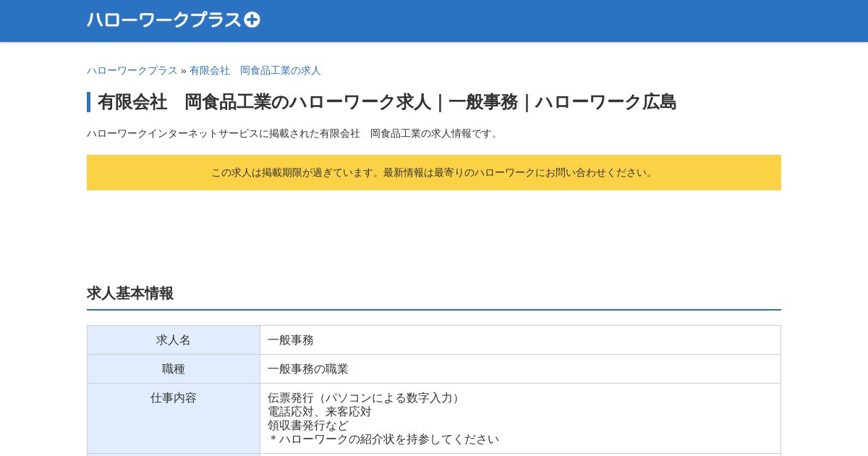Screen dimensions: 868x456
Task: Click the 伝票発行（パソコンによる数字入力） line
Action: (366, 398)
